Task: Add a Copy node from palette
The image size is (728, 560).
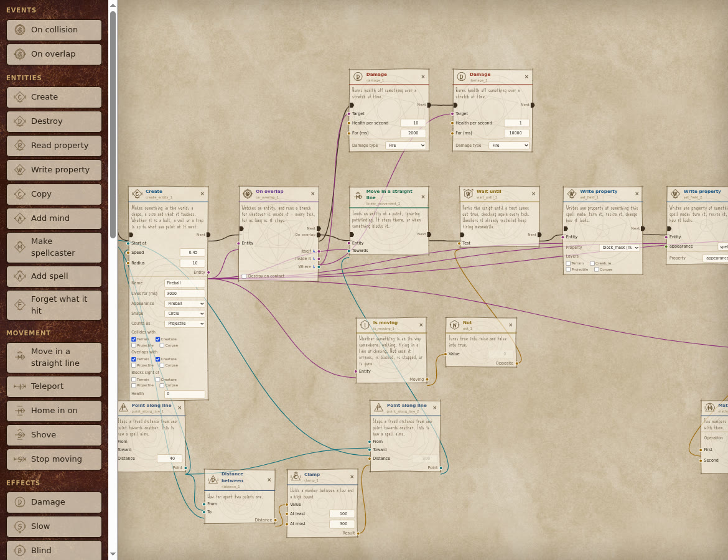Action: pyautogui.click(x=54, y=194)
